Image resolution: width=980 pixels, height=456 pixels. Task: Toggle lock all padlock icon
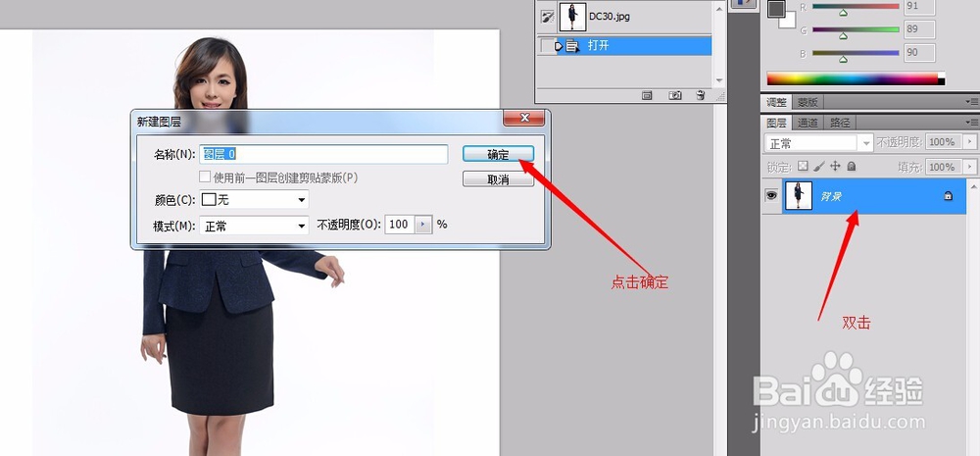(x=851, y=167)
